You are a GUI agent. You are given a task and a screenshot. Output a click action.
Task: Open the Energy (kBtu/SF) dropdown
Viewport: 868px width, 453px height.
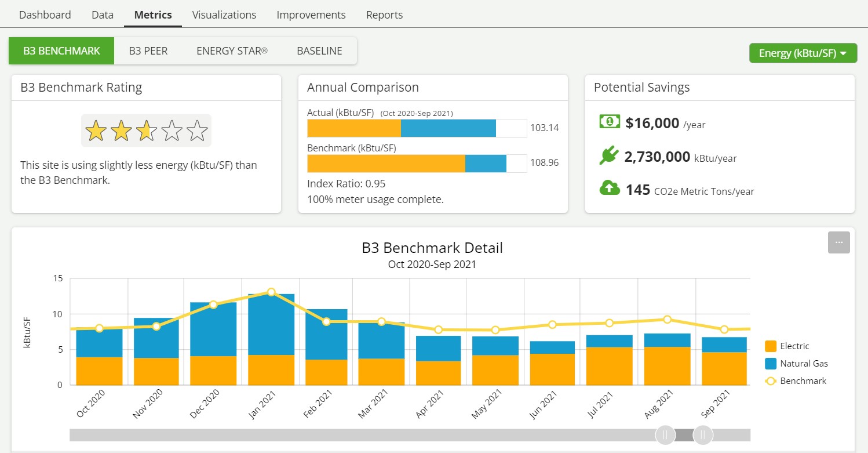(x=803, y=53)
